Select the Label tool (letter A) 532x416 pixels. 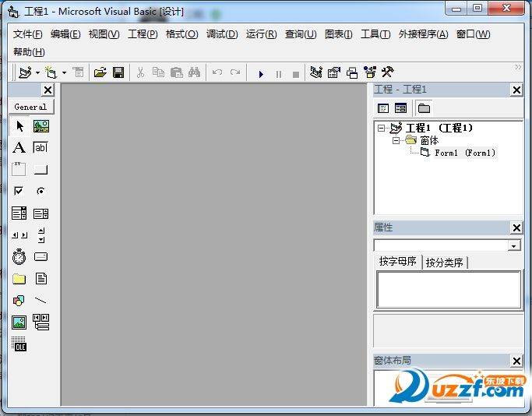pos(19,148)
